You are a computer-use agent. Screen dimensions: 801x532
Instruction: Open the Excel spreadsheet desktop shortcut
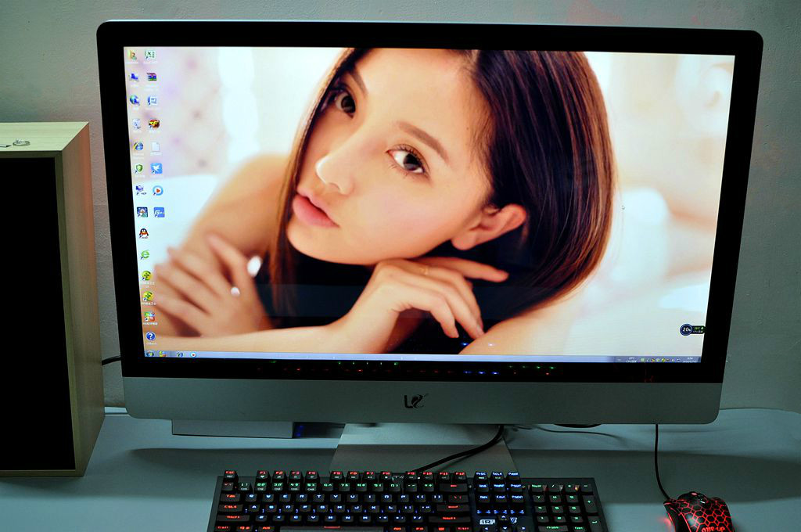pos(149,55)
